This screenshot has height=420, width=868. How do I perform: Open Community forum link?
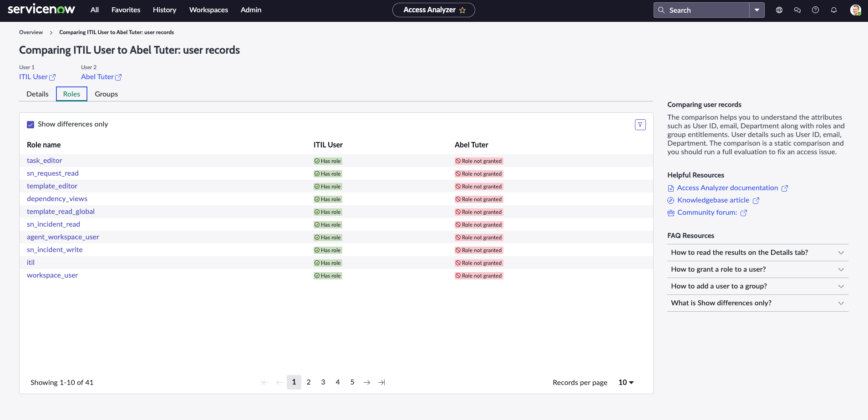707,213
